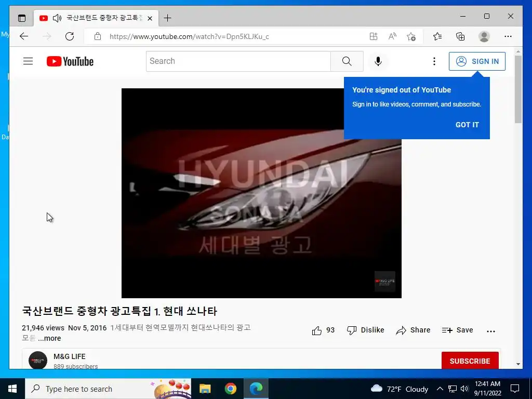
Task: Subscribe to the M&G LIFE channel
Action: click(x=470, y=361)
